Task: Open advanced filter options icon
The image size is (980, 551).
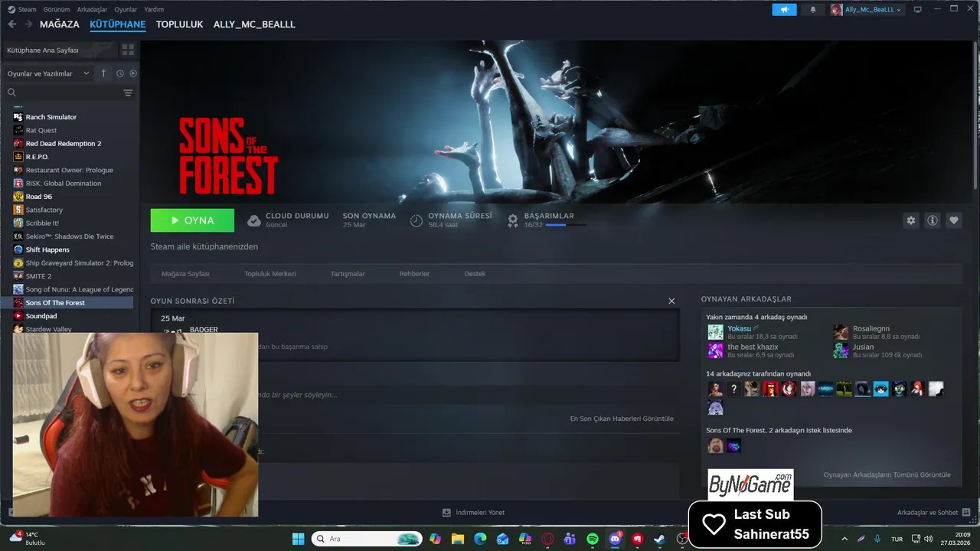Action: coord(128,93)
